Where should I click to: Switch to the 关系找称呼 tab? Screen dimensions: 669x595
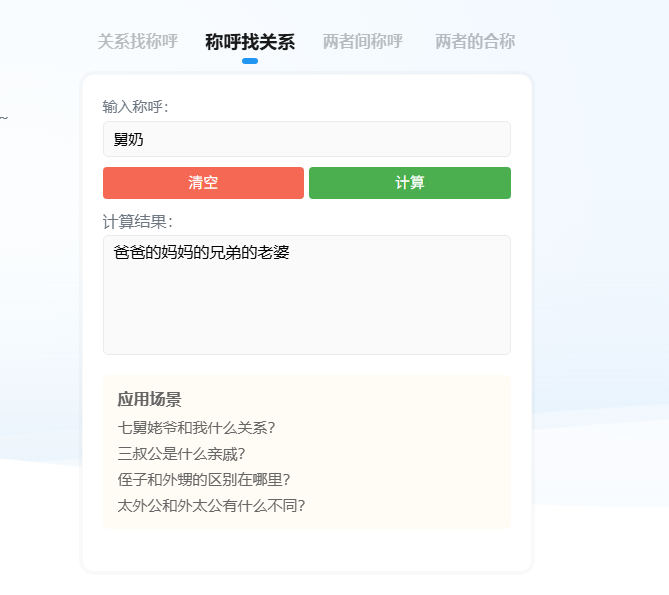137,42
